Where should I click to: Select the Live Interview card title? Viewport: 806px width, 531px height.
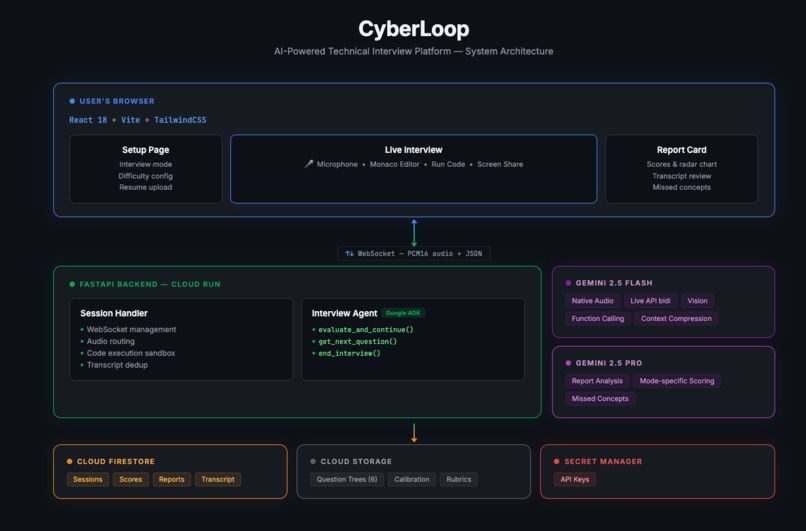(x=413, y=150)
